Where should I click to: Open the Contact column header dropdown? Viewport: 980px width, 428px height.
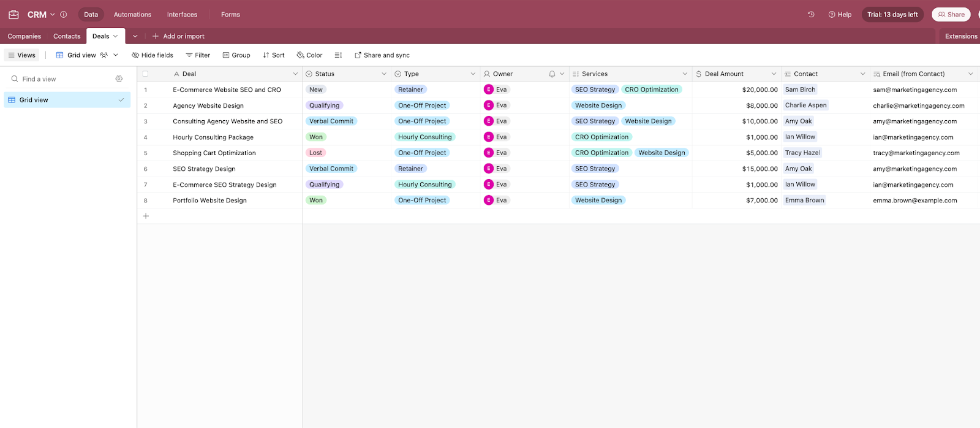(x=862, y=74)
